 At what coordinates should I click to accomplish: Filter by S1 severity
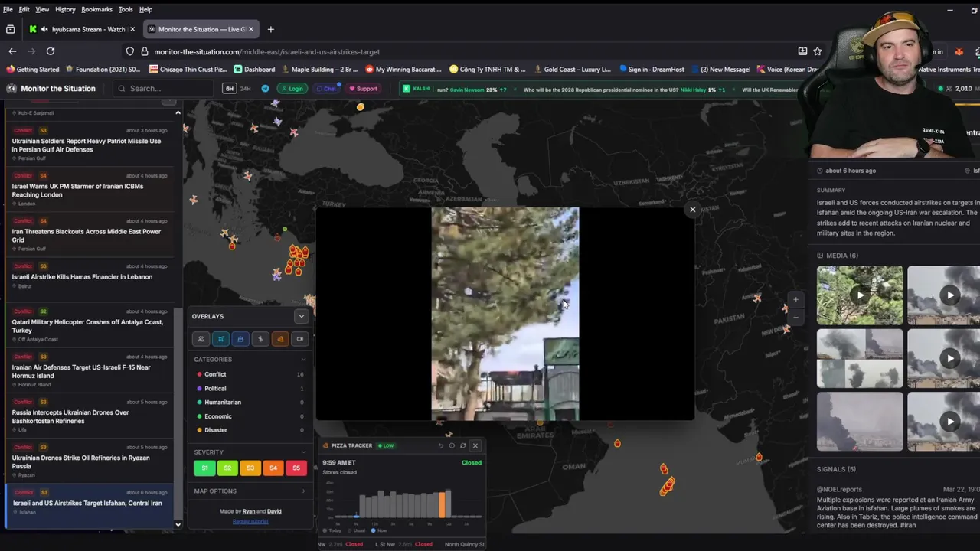(204, 468)
